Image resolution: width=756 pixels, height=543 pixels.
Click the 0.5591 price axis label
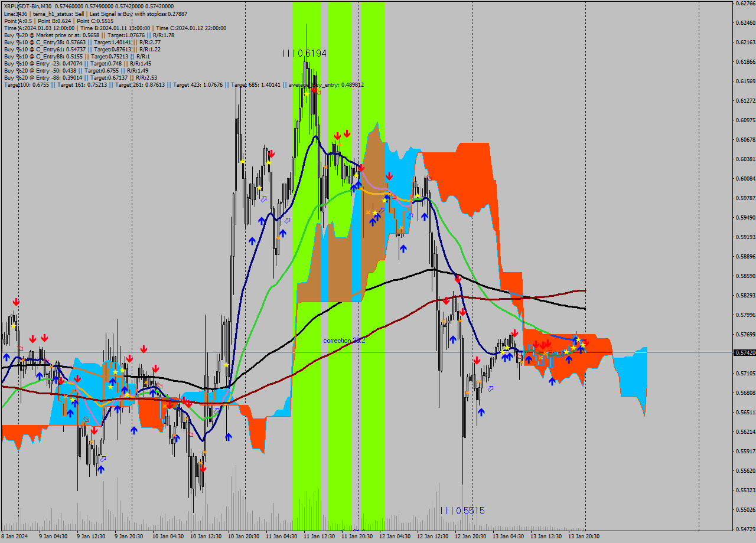tap(745, 451)
